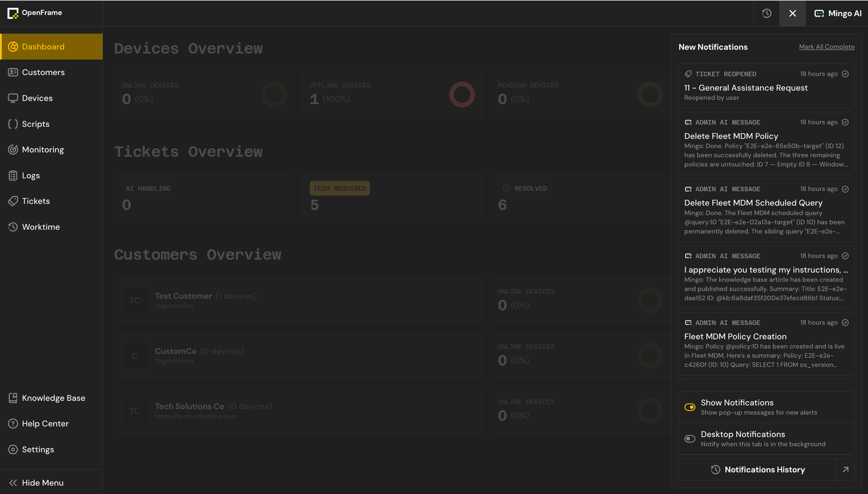Open the Delete Fleet MDM Policy notification
Image resolution: width=868 pixels, height=494 pixels.
[x=766, y=143]
